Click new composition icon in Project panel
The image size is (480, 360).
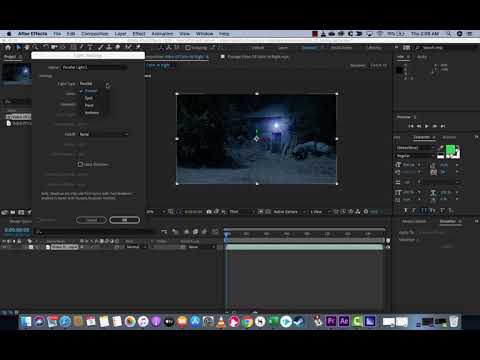21,212
